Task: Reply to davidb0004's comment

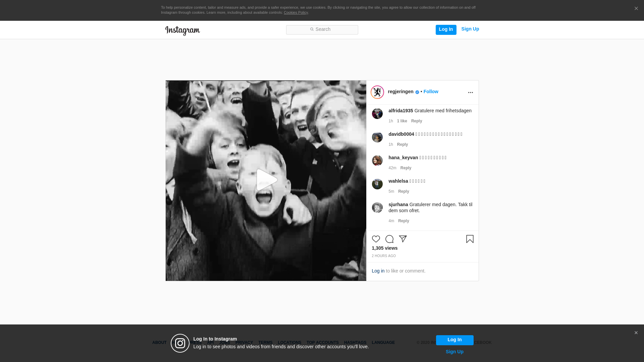Action: click(402, 144)
